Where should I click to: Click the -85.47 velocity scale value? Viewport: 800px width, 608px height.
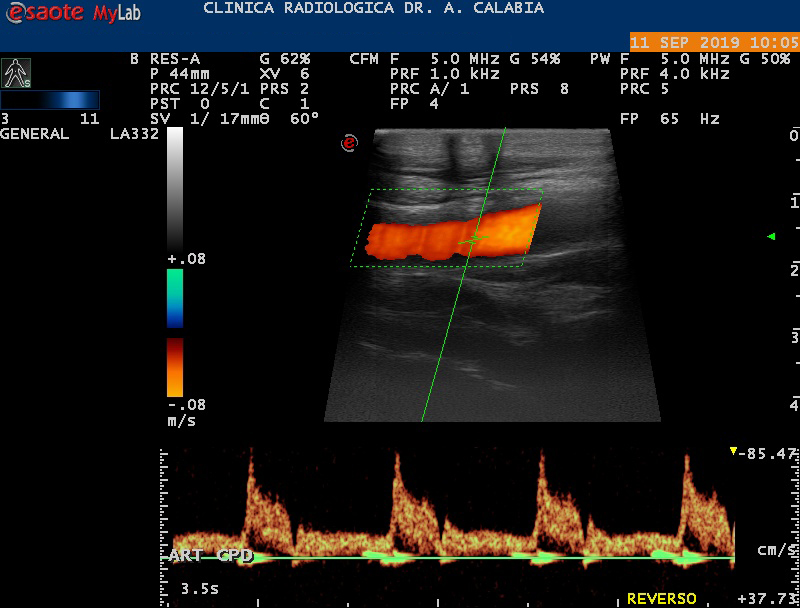(768, 453)
